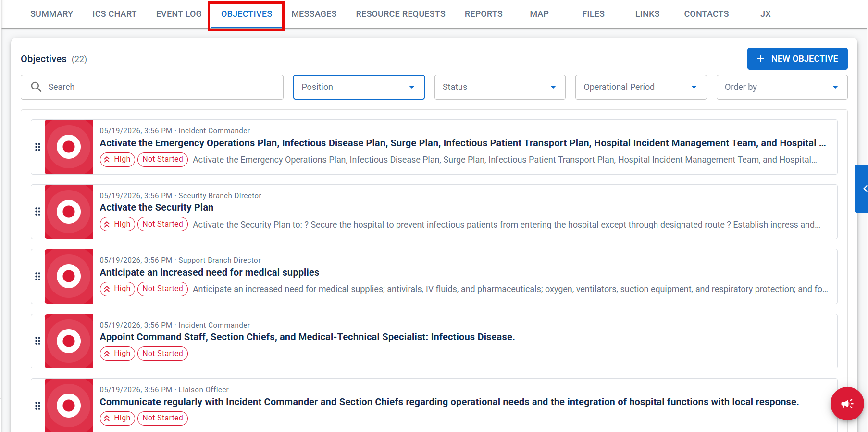Expand the Order by dropdown
The height and width of the screenshot is (432, 868).
782,87
